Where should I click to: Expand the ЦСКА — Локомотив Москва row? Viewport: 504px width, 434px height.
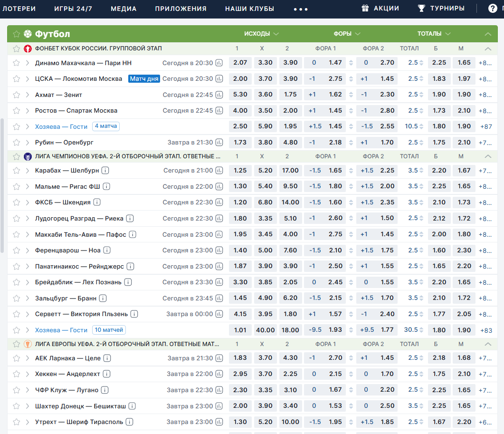tap(28, 79)
